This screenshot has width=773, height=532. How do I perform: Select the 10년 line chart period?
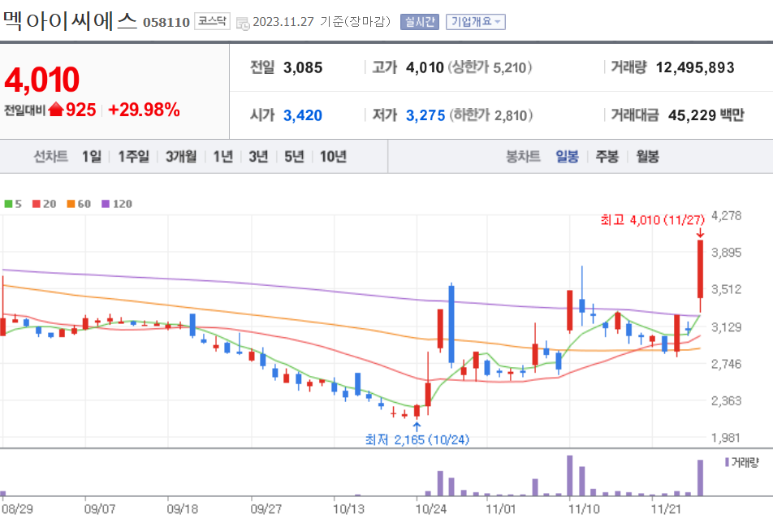click(333, 157)
